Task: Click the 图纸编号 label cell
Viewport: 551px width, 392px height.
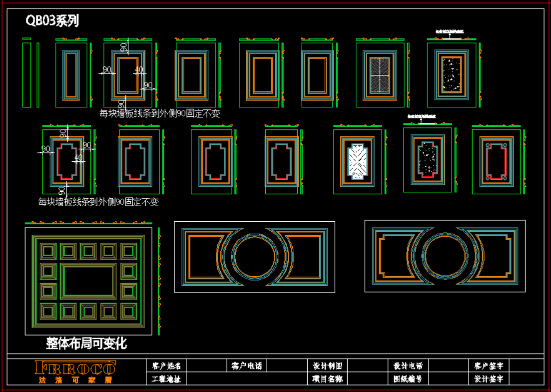Action: click(408, 379)
